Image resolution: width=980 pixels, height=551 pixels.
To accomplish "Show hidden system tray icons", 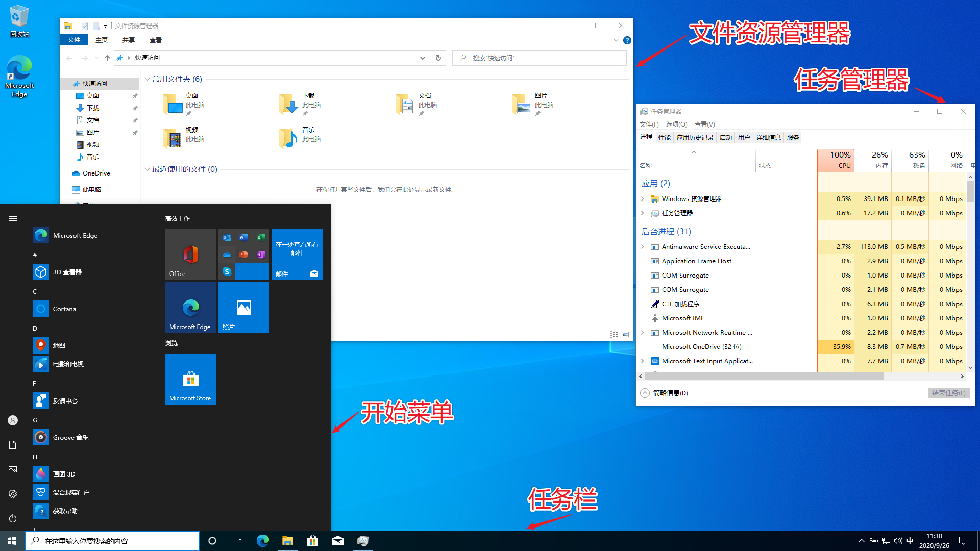I will coord(862,541).
